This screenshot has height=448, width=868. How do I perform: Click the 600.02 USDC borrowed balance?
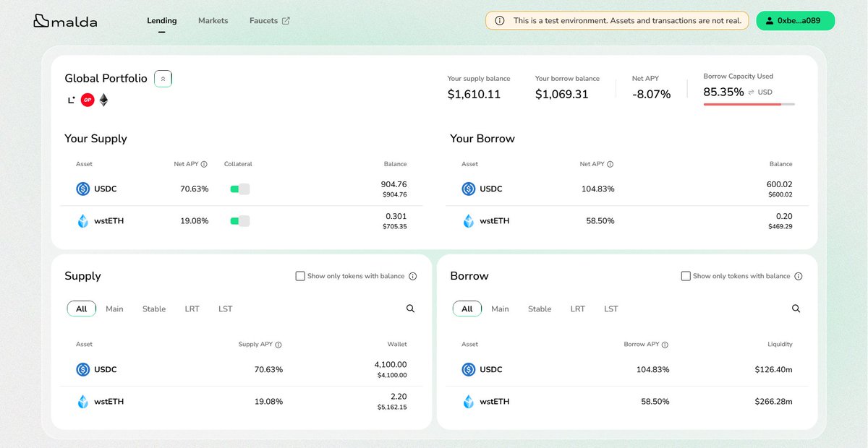(780, 184)
